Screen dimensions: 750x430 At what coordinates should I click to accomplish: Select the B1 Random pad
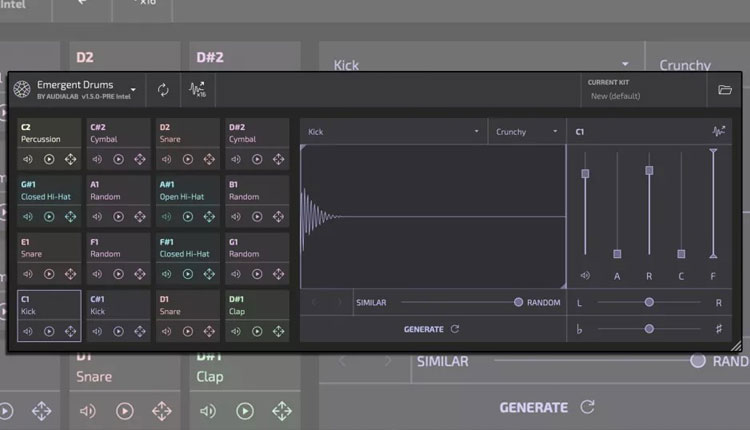(x=257, y=190)
